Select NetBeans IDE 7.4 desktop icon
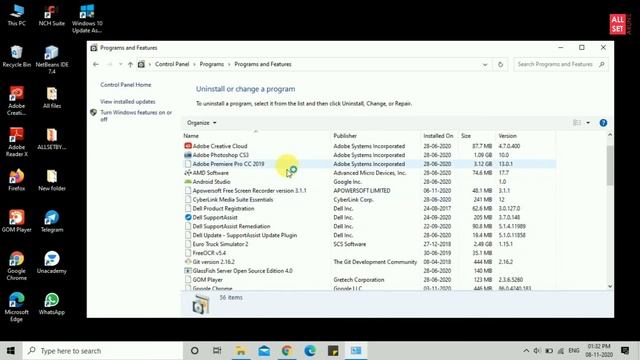This screenshot has width=640, height=360. [x=51, y=60]
